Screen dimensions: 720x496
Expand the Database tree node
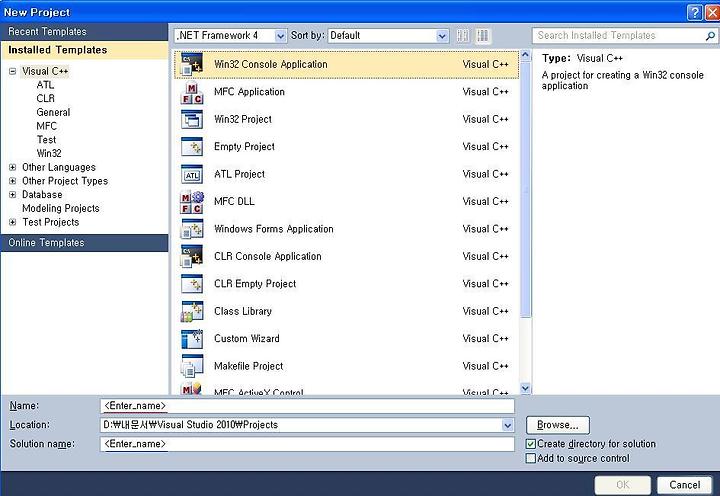point(13,195)
